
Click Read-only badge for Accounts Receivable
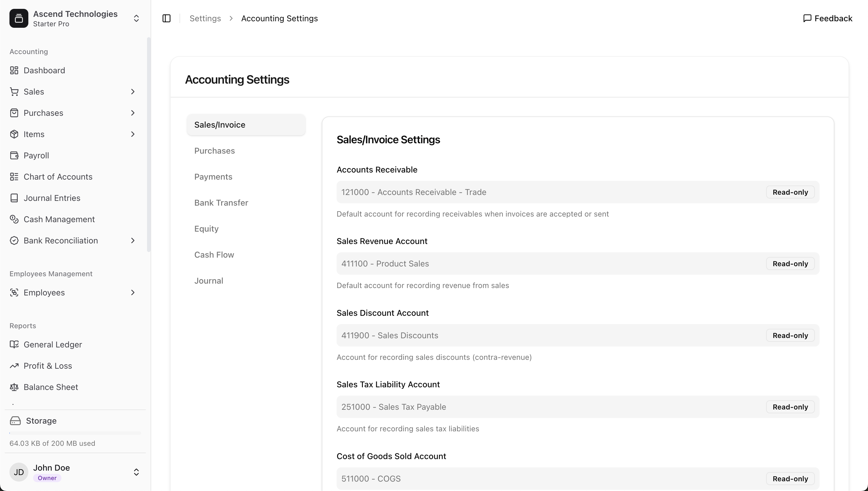[790, 192]
